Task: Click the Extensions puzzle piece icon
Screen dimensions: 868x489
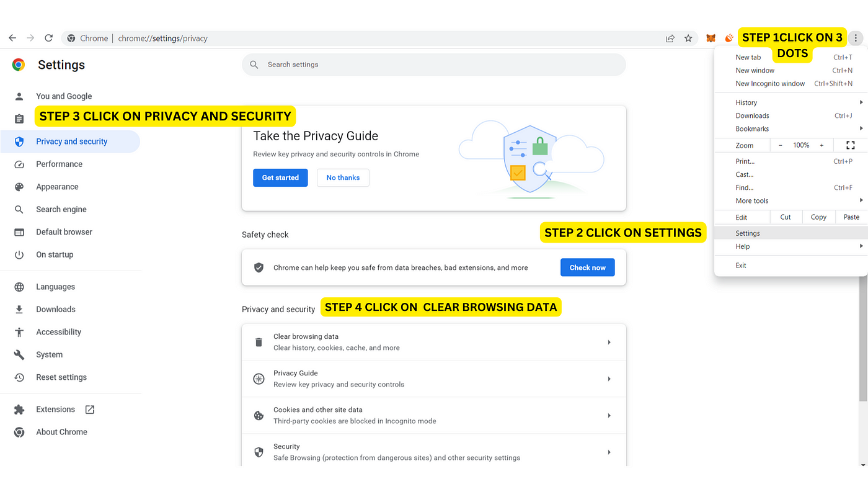Action: (x=19, y=410)
